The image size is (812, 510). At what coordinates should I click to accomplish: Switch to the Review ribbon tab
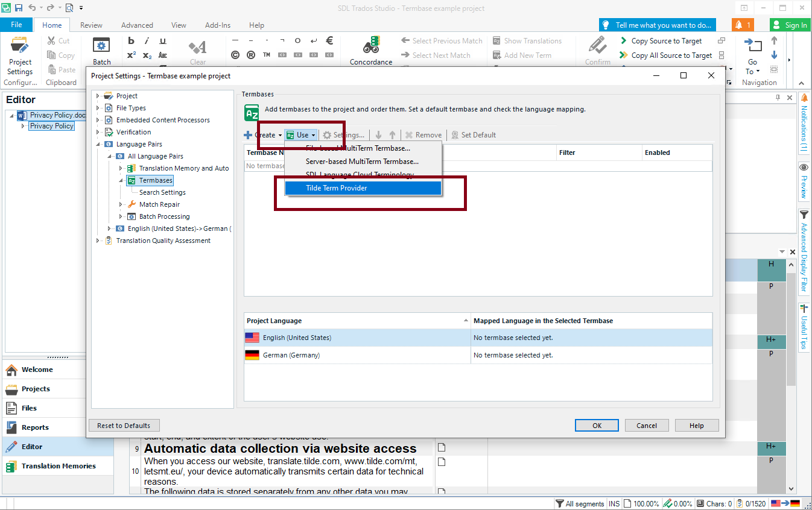coord(91,25)
